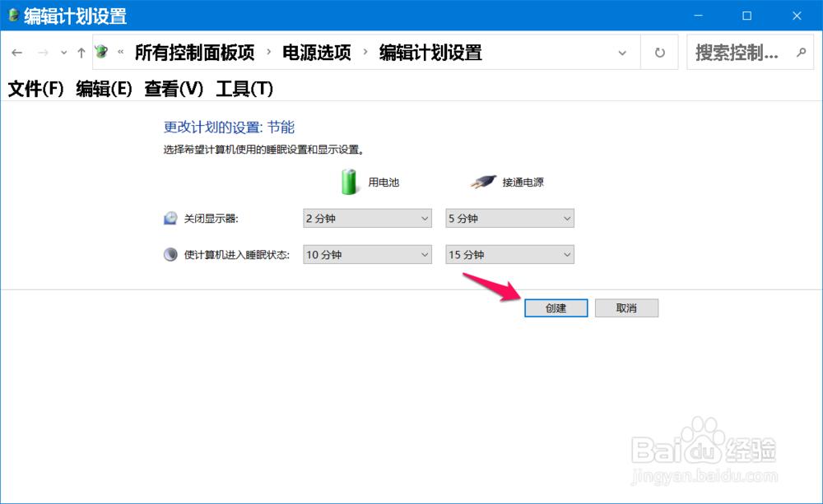Open the 文件(F) menu
Image resolution: width=823 pixels, height=504 pixels.
pyautogui.click(x=35, y=89)
